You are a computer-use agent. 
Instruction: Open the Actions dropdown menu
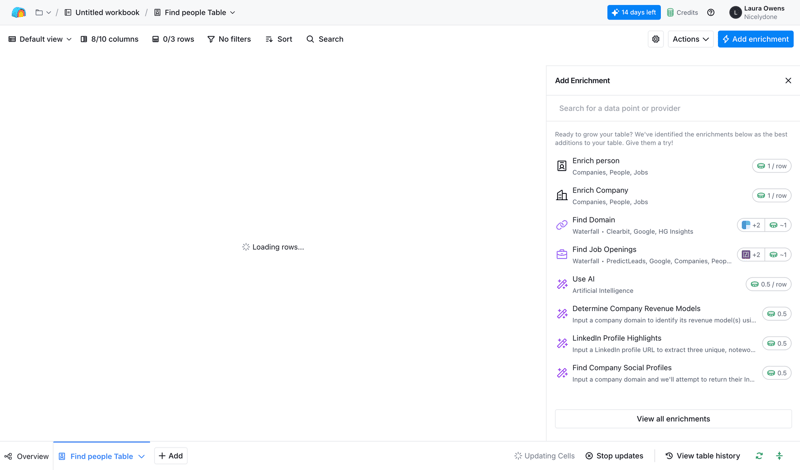(x=690, y=39)
